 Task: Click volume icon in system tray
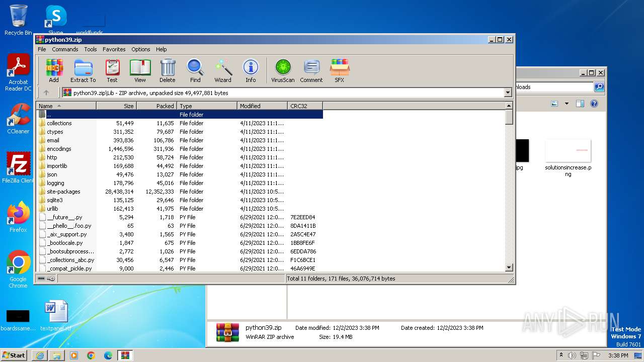(572, 355)
